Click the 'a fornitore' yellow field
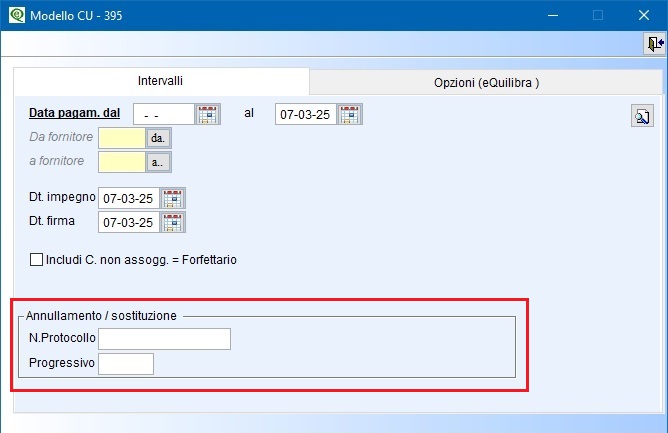The width and height of the screenshot is (668, 433). click(x=122, y=161)
